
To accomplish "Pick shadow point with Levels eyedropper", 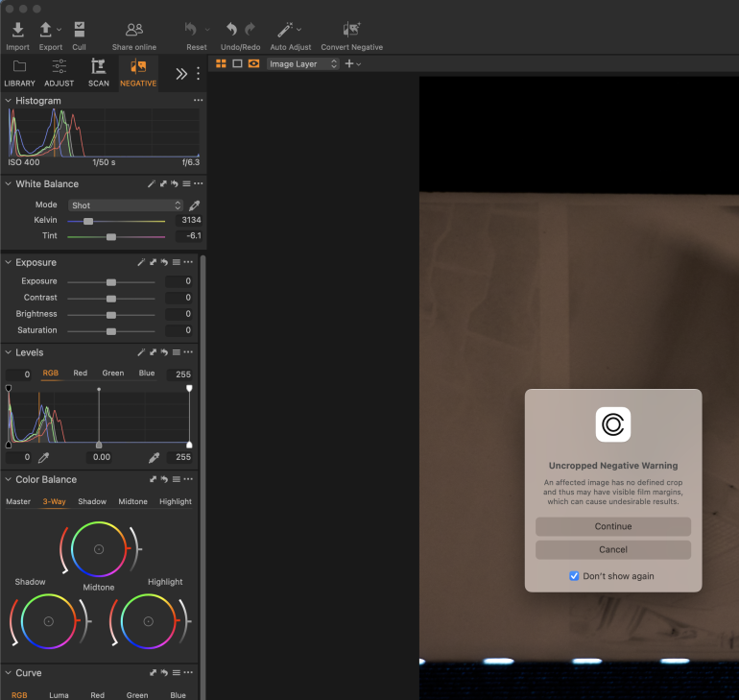I will 44,457.
